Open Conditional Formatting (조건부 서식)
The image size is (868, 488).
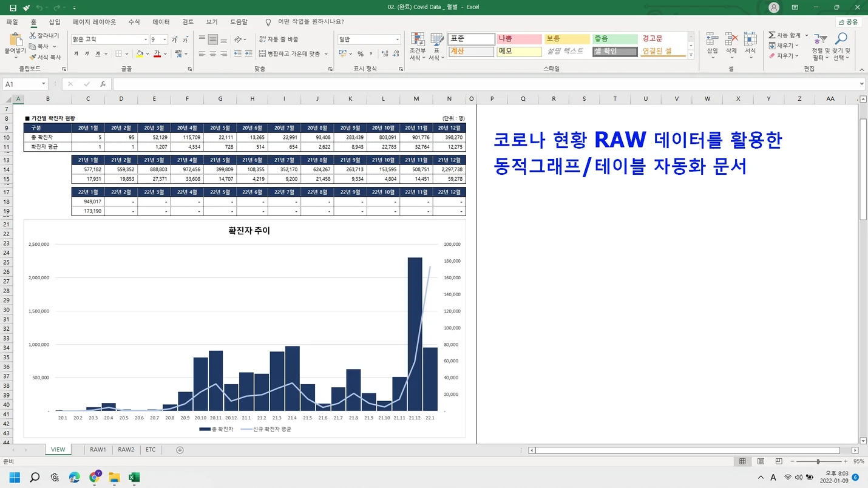tap(418, 46)
